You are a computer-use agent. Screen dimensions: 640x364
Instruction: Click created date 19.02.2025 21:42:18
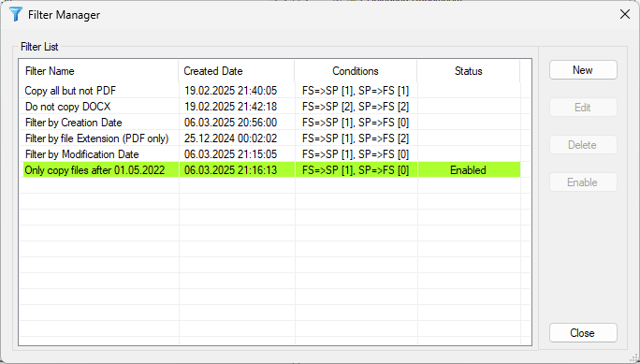(x=230, y=107)
